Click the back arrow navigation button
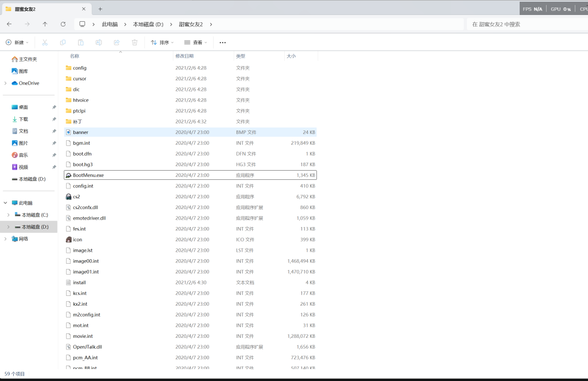The image size is (588, 381). pos(9,24)
